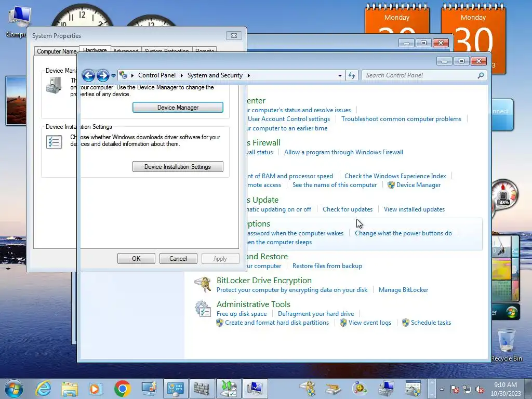Switch to the System Protection tab
This screenshot has width=532, height=399.
coord(167,50)
